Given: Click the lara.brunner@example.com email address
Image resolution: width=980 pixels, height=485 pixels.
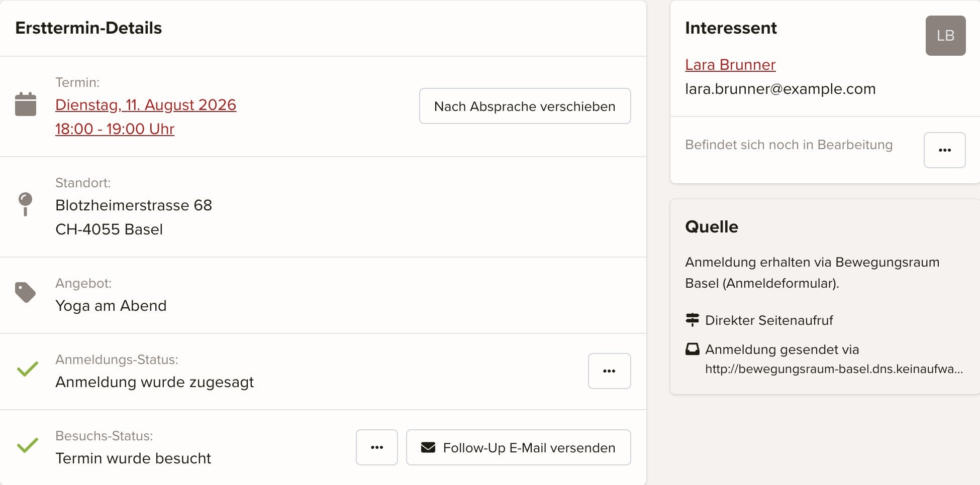Looking at the screenshot, I should (x=780, y=89).
